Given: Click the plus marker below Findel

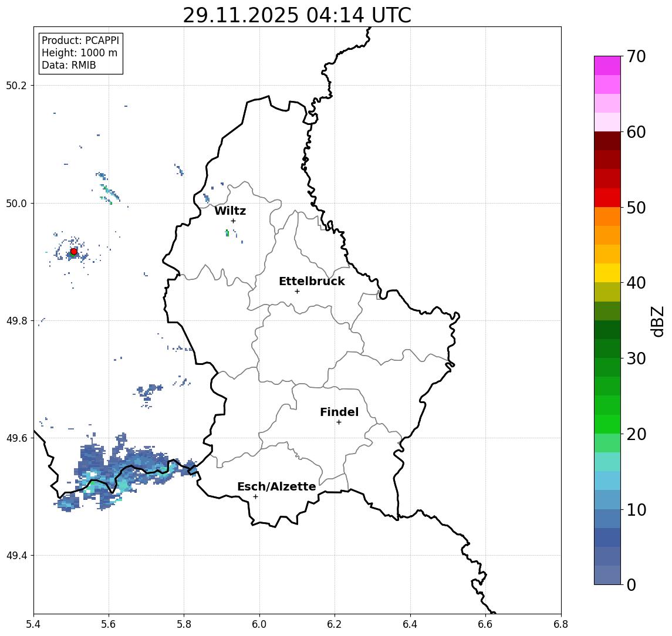Looking at the screenshot, I should pos(339,422).
